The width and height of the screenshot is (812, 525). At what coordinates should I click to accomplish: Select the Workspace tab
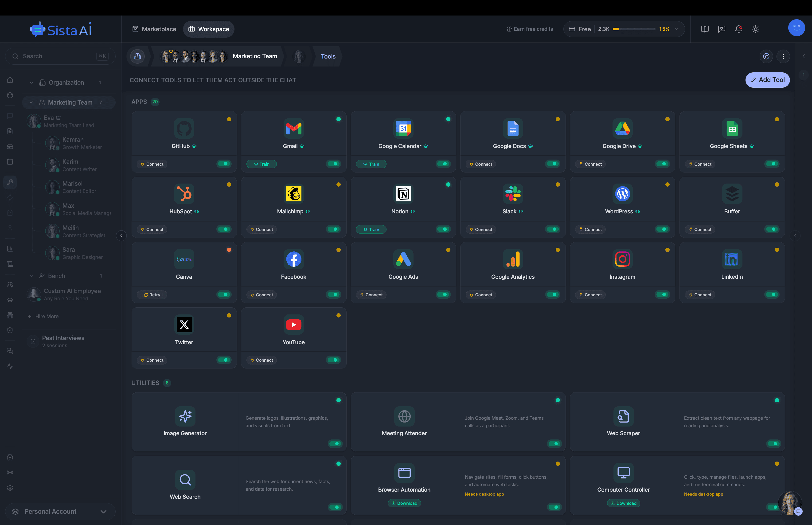point(209,29)
